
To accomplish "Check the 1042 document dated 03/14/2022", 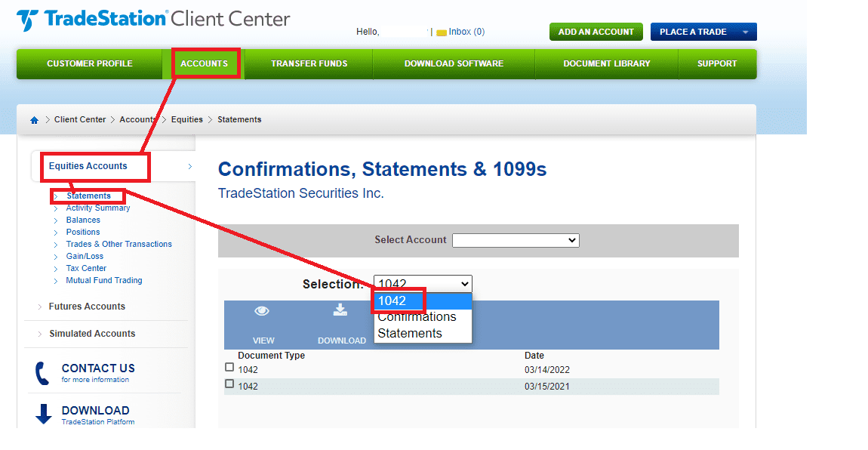I will [229, 368].
